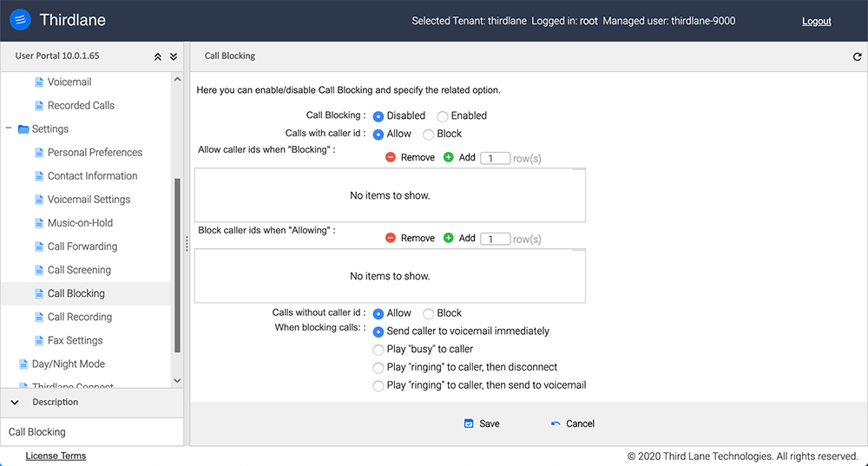Select Block for calls without caller id
Image resolution: width=868 pixels, height=466 pixels.
coord(429,314)
